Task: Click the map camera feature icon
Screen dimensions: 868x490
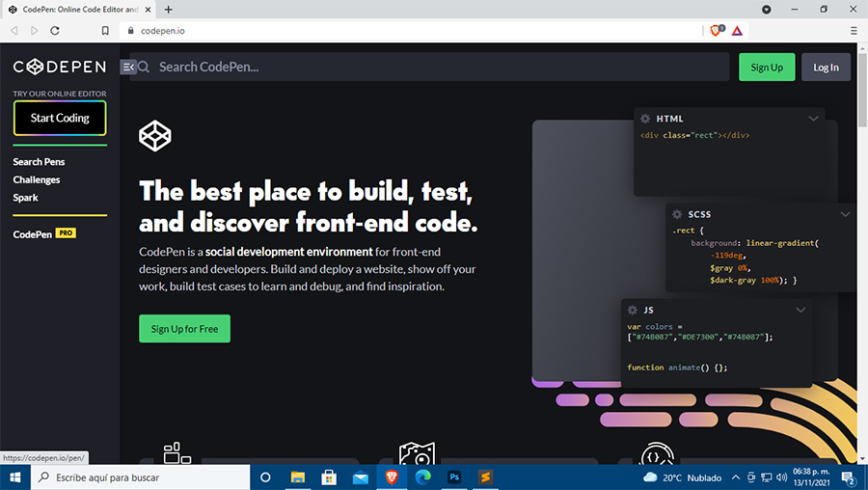Action: pyautogui.click(x=417, y=453)
